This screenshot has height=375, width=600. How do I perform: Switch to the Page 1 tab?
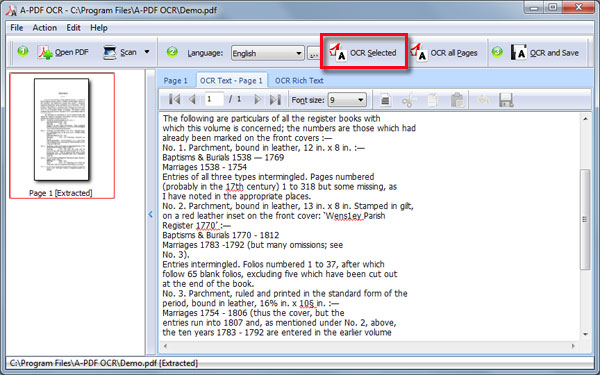[175, 81]
